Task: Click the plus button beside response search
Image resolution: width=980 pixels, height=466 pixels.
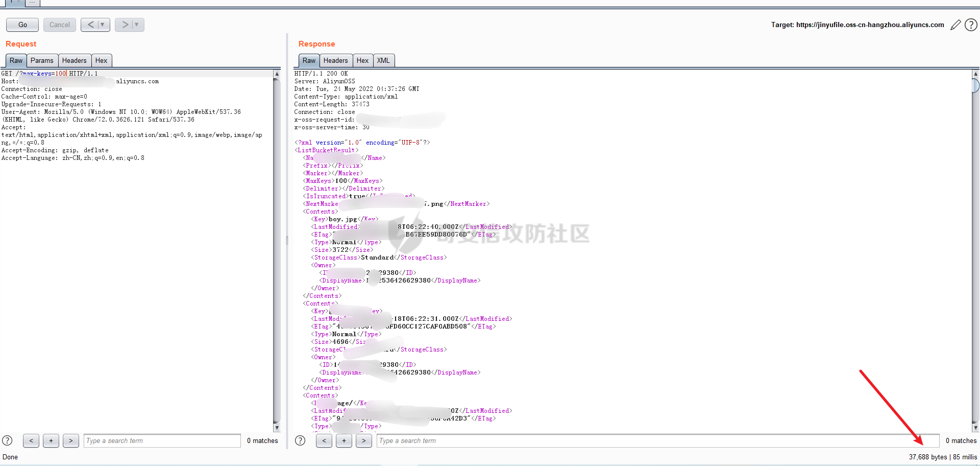Action: [x=344, y=440]
